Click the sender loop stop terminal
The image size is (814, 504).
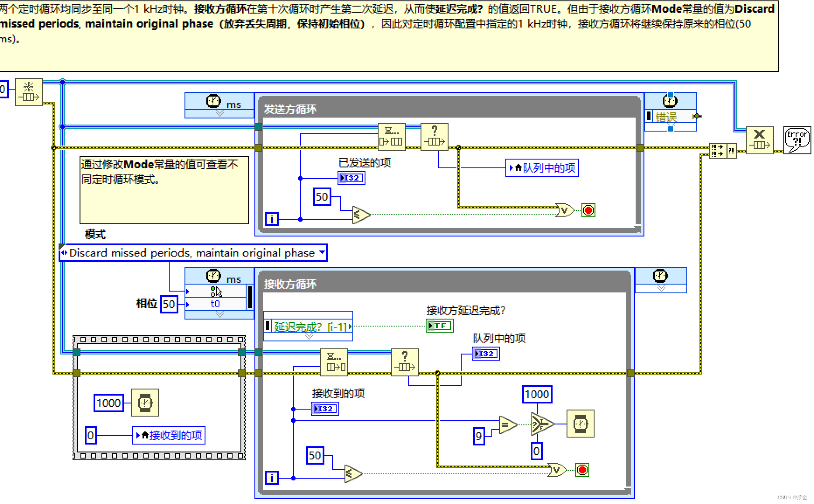pos(588,210)
